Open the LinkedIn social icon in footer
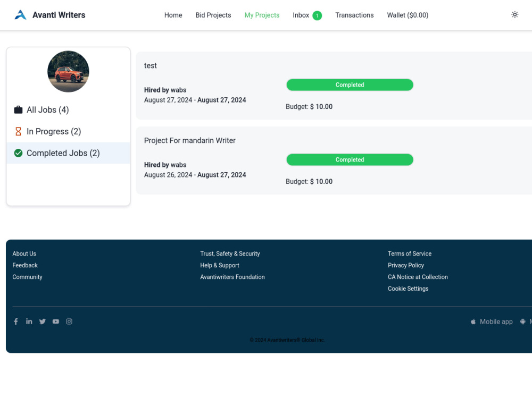 [29, 321]
